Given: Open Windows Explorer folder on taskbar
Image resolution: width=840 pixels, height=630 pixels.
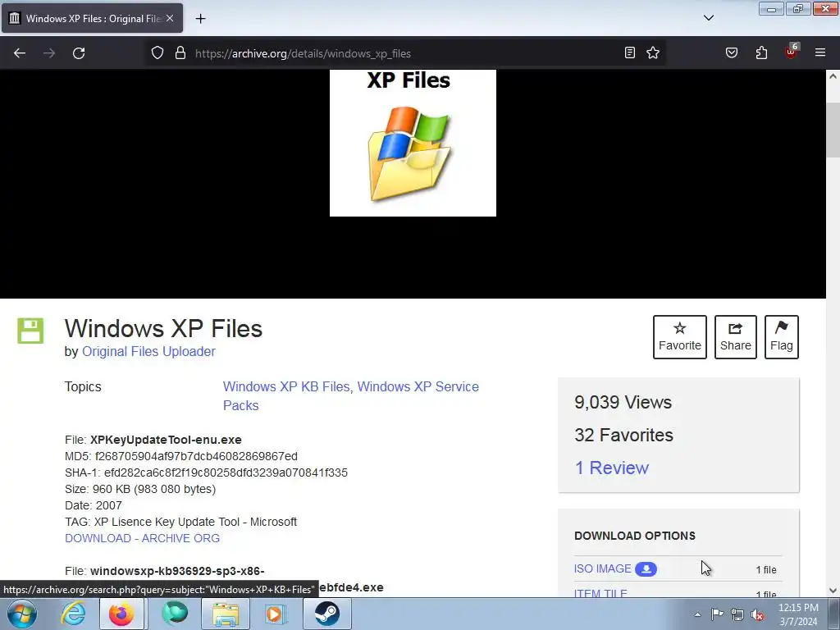Looking at the screenshot, I should click(226, 614).
